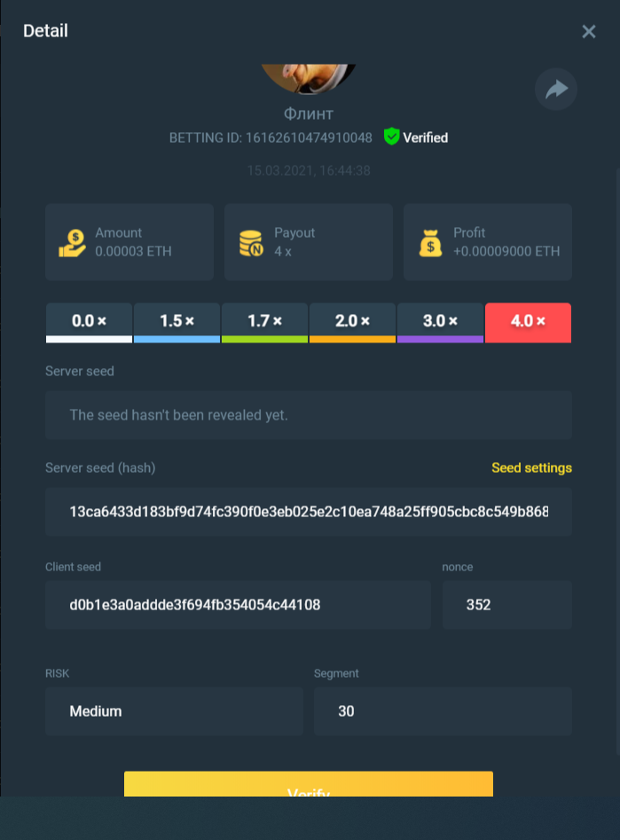The width and height of the screenshot is (620, 840).
Task: Click the Server seed hash field
Action: coord(308,512)
